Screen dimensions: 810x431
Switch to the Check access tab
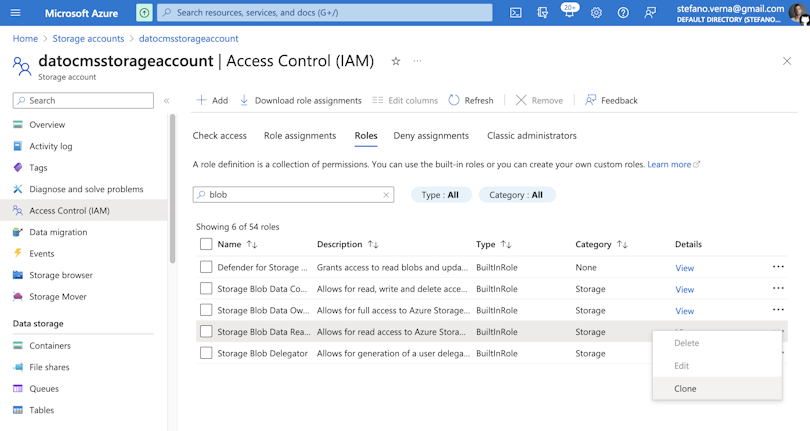(x=220, y=135)
